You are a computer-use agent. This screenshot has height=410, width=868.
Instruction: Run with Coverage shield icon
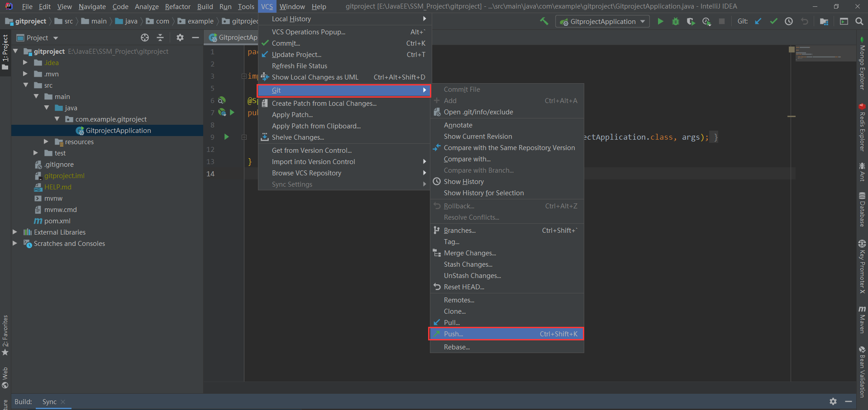[691, 21]
